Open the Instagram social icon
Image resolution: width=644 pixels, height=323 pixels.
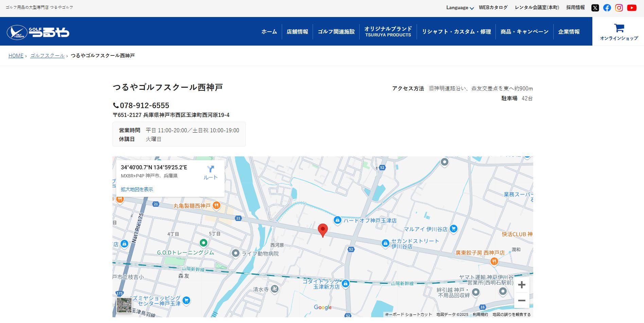point(619,8)
